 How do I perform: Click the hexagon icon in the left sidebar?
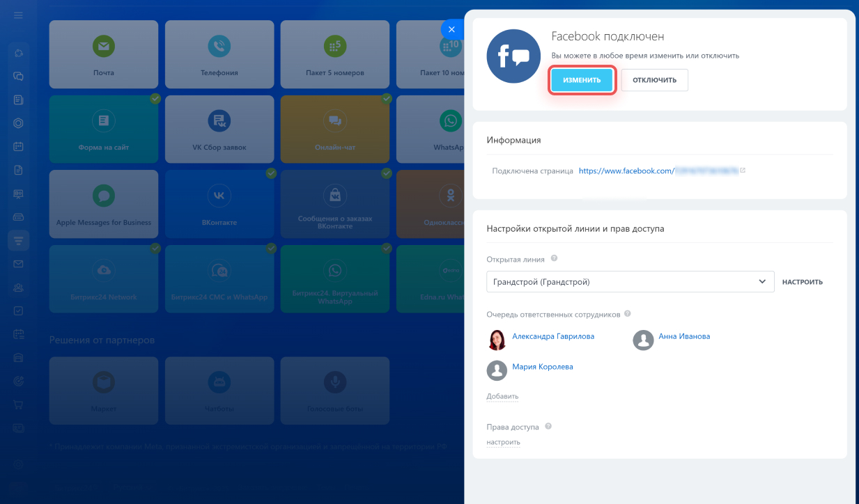point(18,123)
